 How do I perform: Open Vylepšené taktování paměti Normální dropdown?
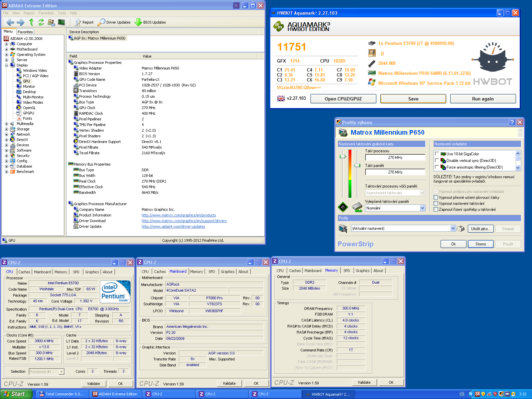(x=422, y=208)
